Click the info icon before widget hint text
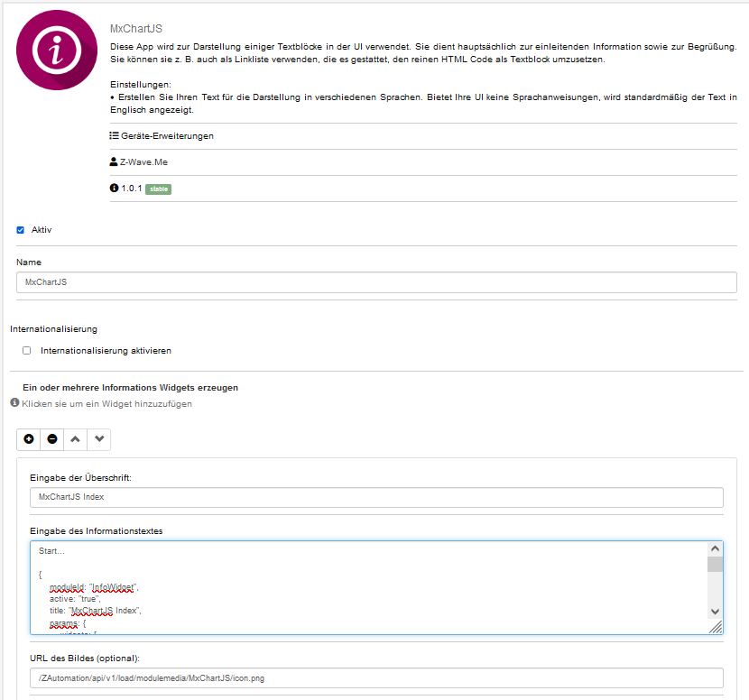The image size is (749, 700). pos(14,403)
